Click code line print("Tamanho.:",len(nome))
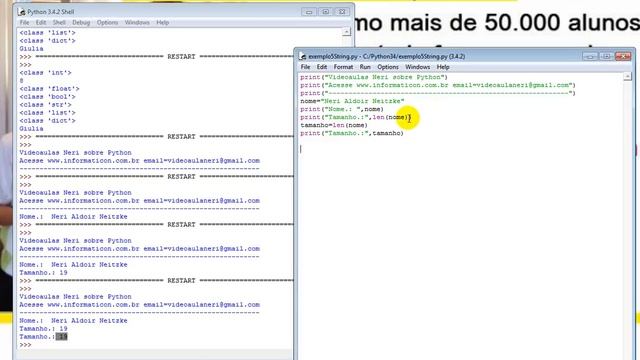 tap(355, 117)
